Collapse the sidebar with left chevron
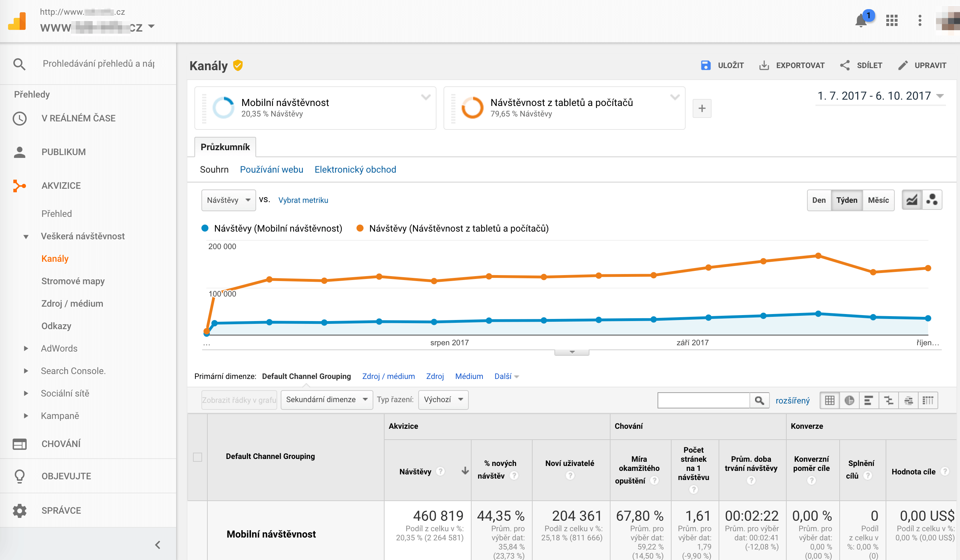Image resolution: width=960 pixels, height=560 pixels. click(x=158, y=545)
